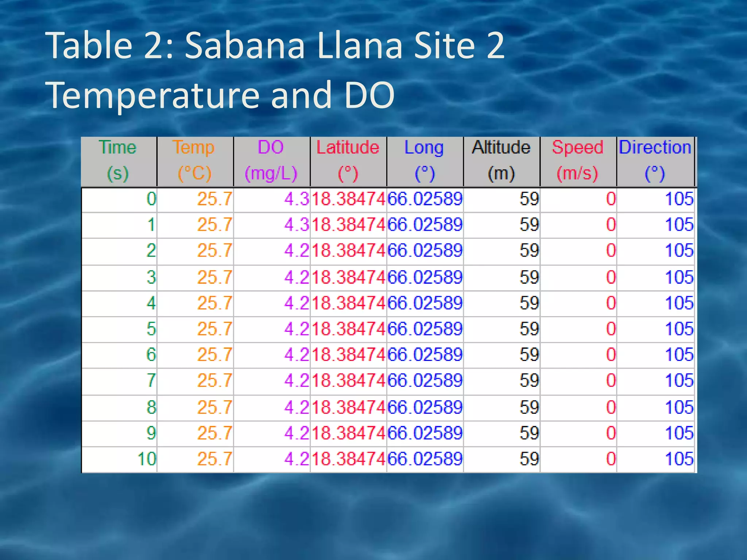Select Direction 105 in the time 9 row
Viewport: 747px width, 560px height.
click(655, 434)
